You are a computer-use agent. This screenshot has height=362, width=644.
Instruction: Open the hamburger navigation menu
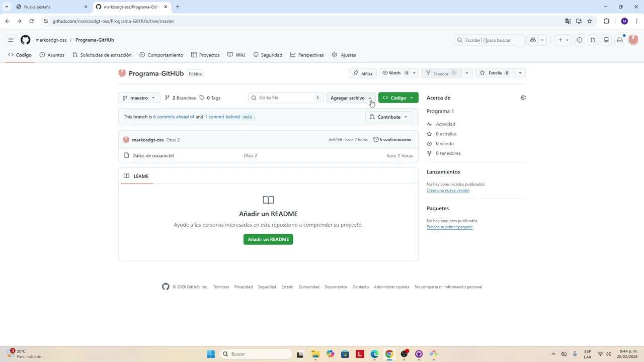click(11, 40)
